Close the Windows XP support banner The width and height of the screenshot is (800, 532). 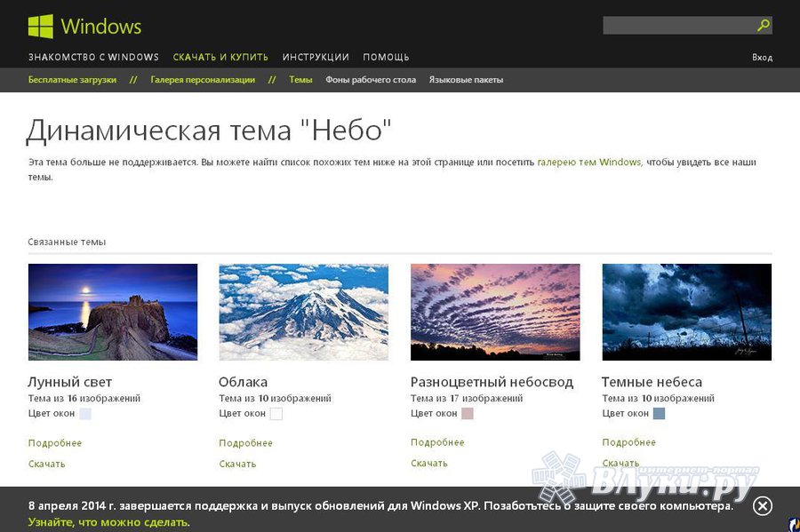click(x=762, y=505)
